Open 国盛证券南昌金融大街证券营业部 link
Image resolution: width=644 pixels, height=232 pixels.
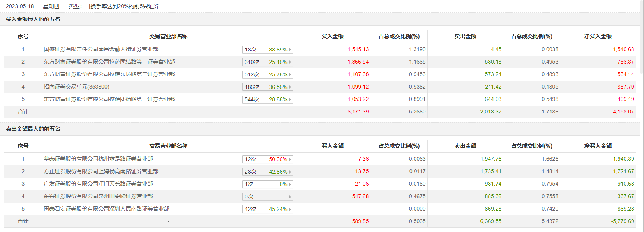(x=101, y=49)
